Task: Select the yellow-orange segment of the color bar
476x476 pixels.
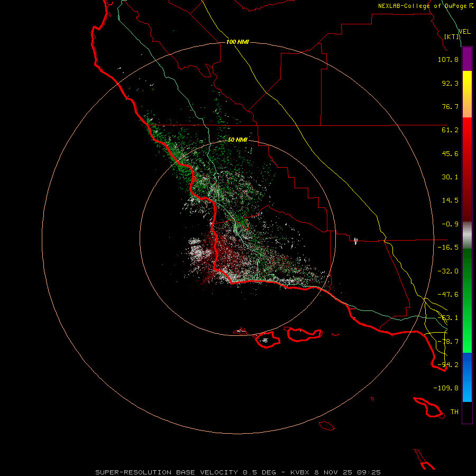Action: 467,94
